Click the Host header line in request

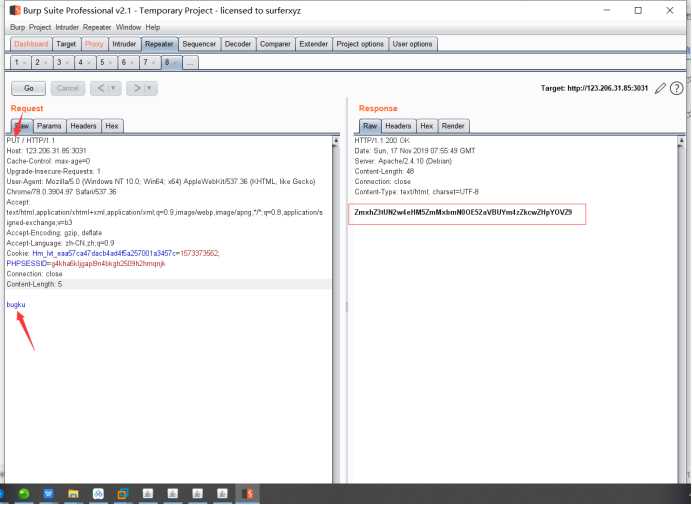point(46,151)
